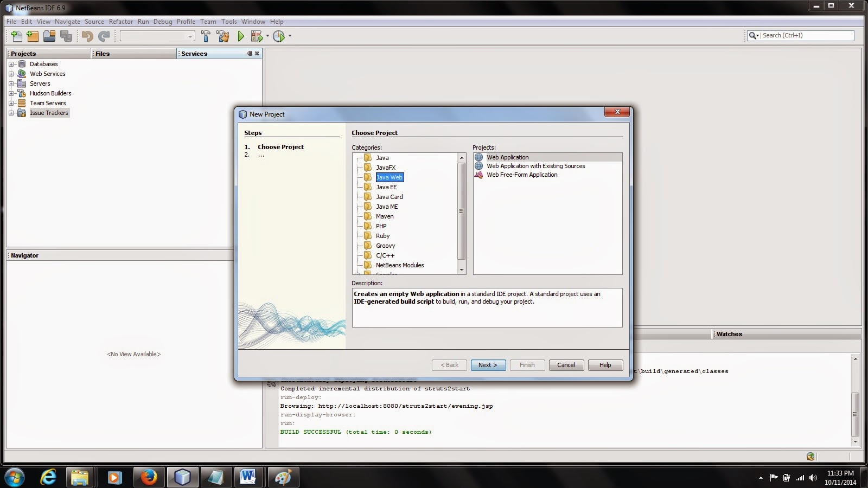Click Help in the New Project dialog
This screenshot has width=868, height=488.
[605, 365]
